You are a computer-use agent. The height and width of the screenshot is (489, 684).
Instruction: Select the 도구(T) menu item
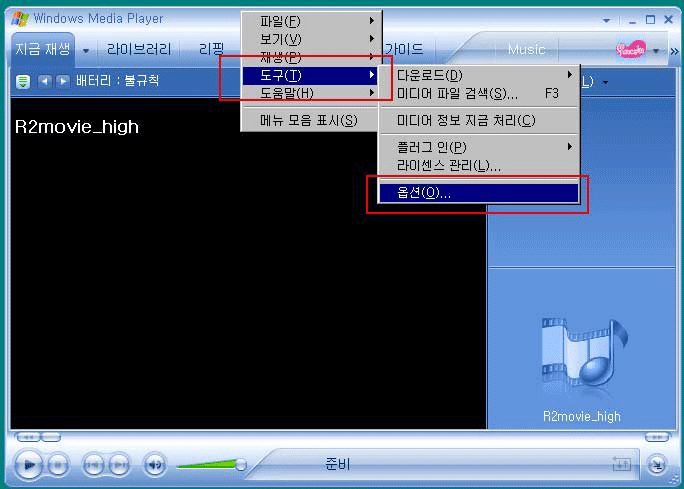(311, 75)
